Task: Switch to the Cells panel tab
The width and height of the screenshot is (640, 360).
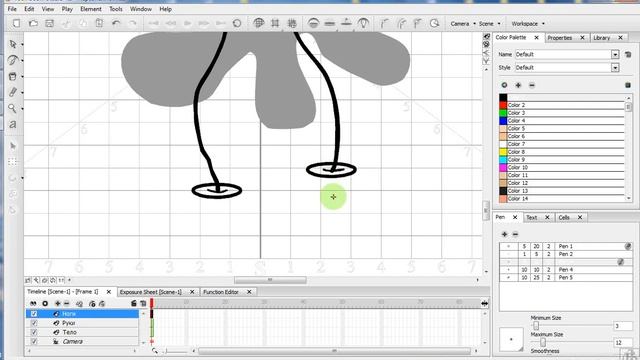Action: click(x=564, y=218)
